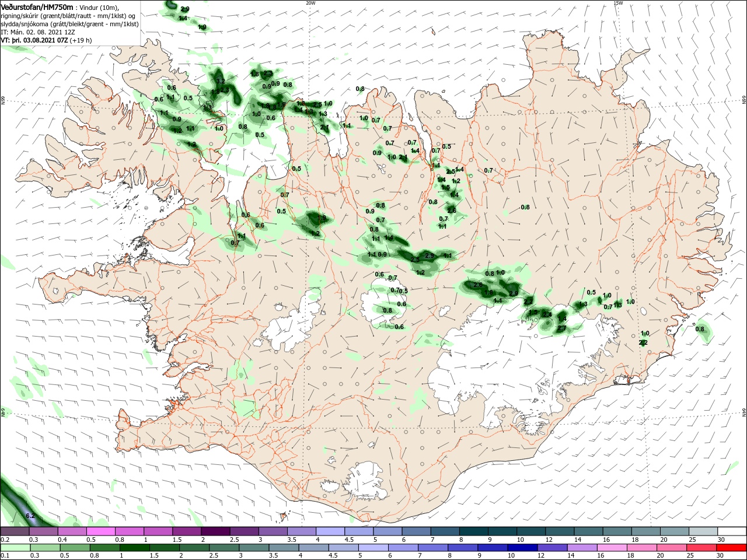Image resolution: width=747 pixels, height=560 pixels.
Task: Pick the lower legend deep blue swatch at 10
Action: coord(521,548)
